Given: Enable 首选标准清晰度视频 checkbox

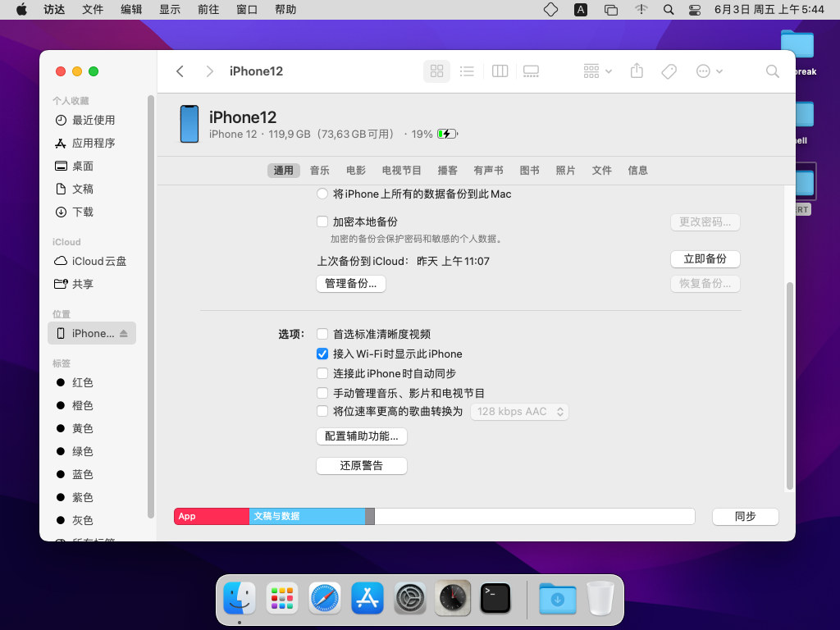Looking at the screenshot, I should [322, 335].
